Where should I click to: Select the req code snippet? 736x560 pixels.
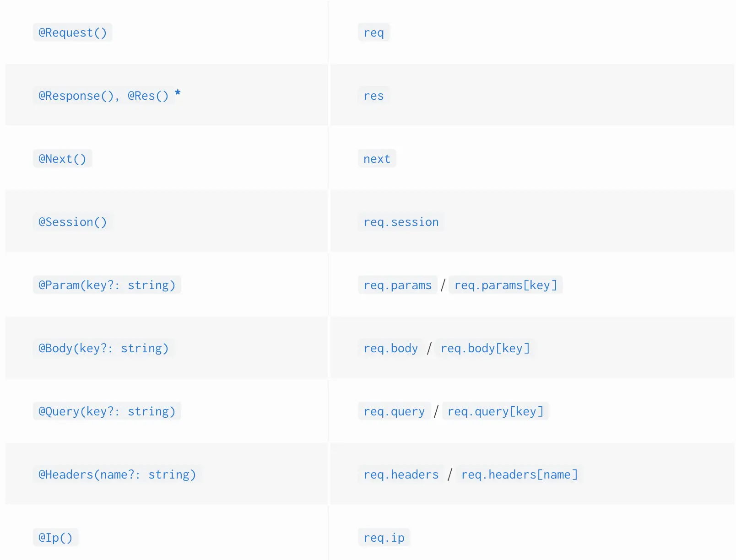coord(373,32)
